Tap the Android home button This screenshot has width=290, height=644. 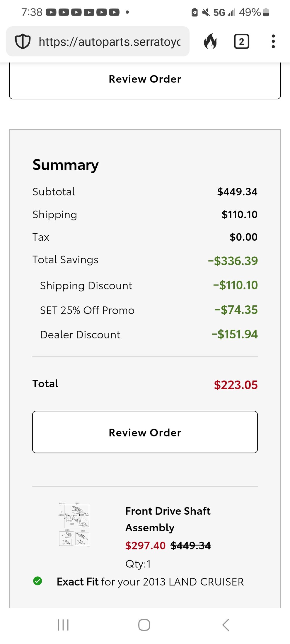click(x=144, y=625)
